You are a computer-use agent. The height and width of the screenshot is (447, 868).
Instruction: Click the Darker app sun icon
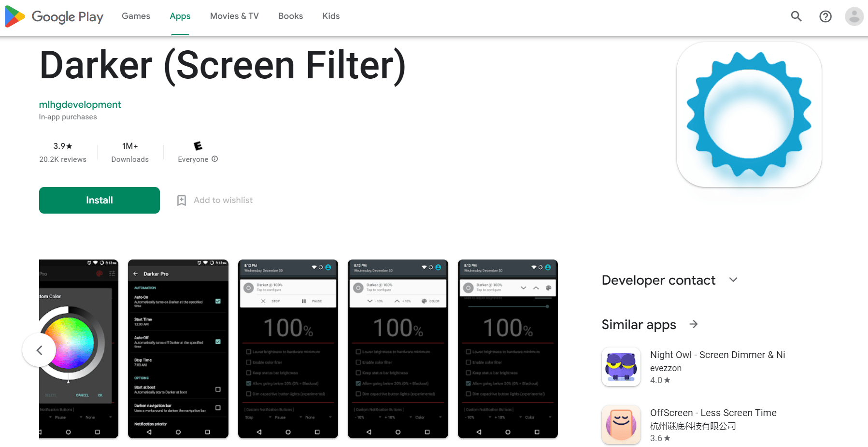pyautogui.click(x=749, y=115)
